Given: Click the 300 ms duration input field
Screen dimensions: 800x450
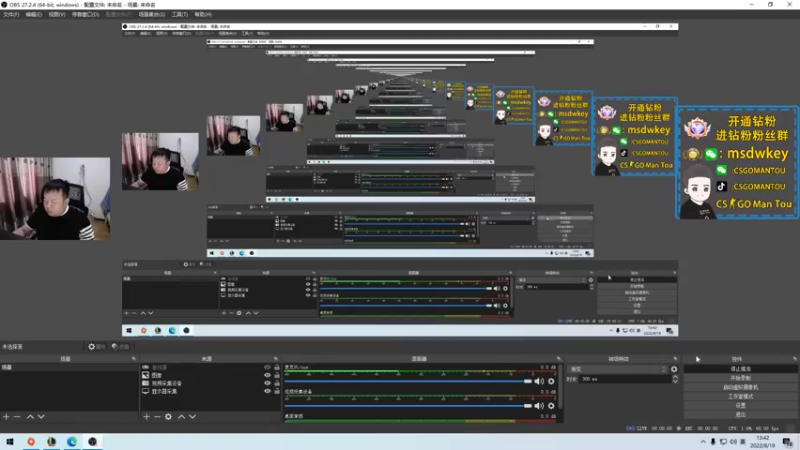Looking at the screenshot, I should click(x=626, y=379).
